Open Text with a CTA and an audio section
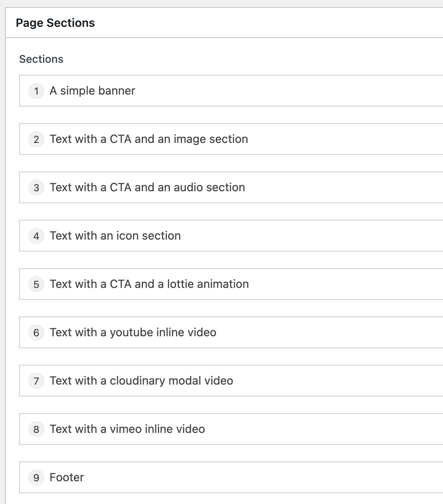This screenshot has height=504, width=443. pos(147,188)
